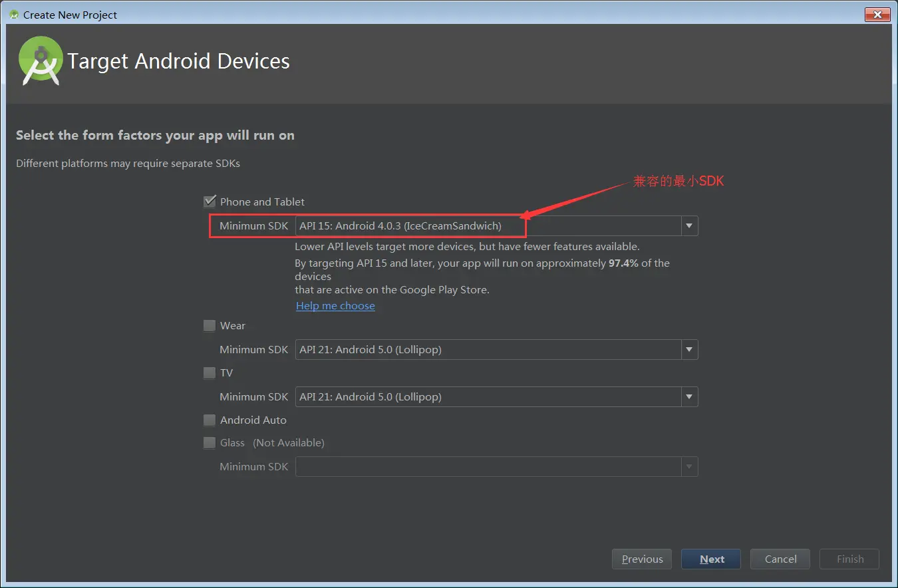Open the TV Minimum SDK dropdown arrow
This screenshot has width=898, height=588.
point(689,397)
